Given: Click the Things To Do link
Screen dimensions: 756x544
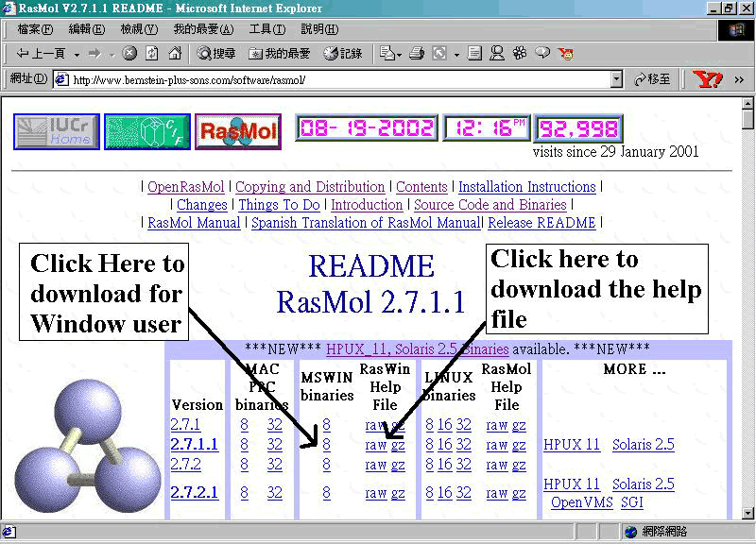Looking at the screenshot, I should tap(279, 205).
